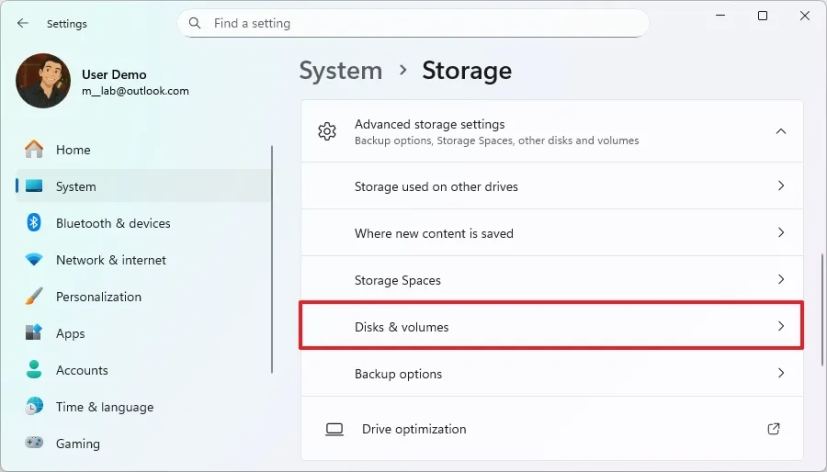Click the Personalization paintbrush icon
The height and width of the screenshot is (472, 827).
point(34,297)
